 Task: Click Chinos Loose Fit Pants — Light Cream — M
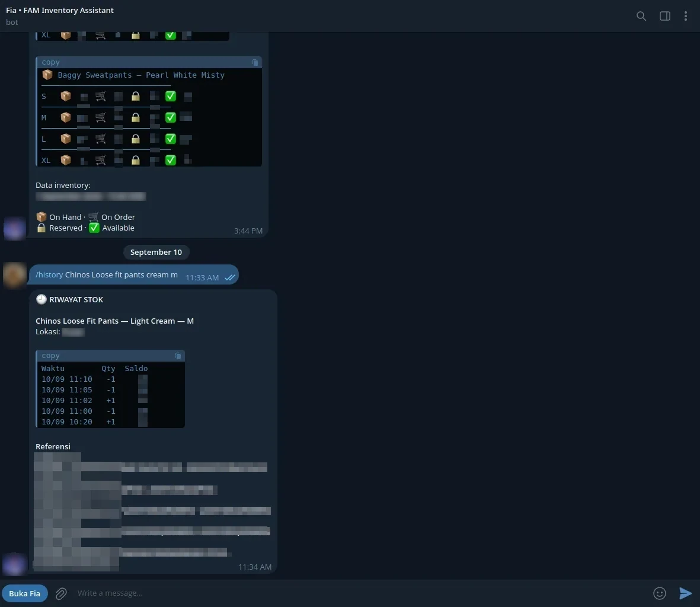[x=115, y=321]
